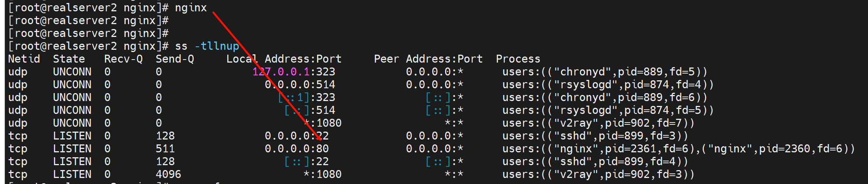Image resolution: width=868 pixels, height=184 pixels.
Task: Click the *:1080 local address in last tcp row
Action: click(322, 175)
